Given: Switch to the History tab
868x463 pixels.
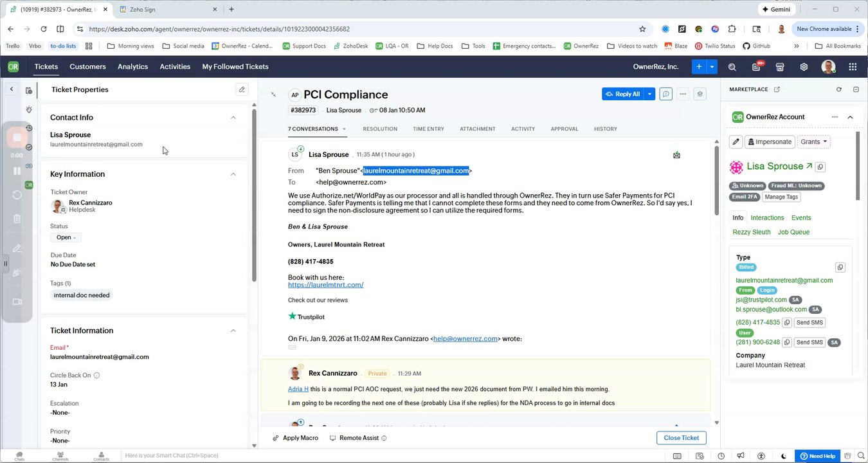Looking at the screenshot, I should [x=606, y=129].
